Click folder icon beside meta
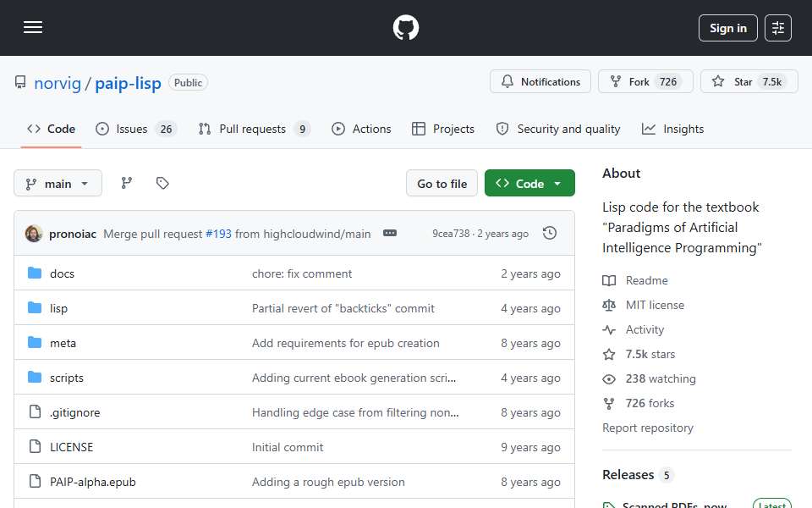Image resolution: width=812 pixels, height=508 pixels. pos(35,343)
